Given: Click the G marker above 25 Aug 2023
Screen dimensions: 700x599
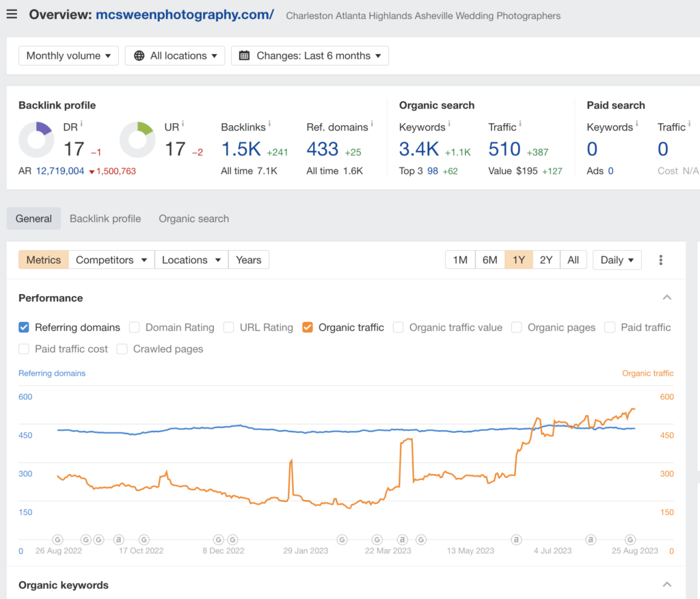Looking at the screenshot, I should (x=630, y=540).
